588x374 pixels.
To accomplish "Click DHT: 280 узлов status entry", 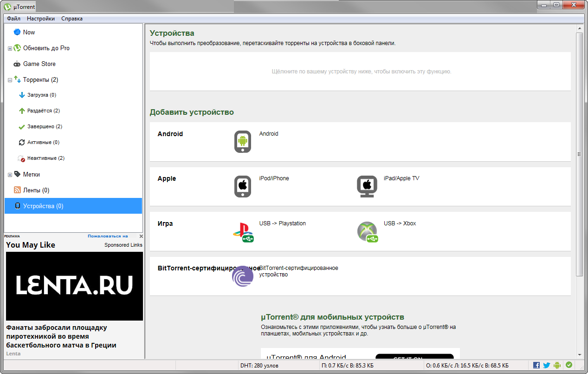I will [x=259, y=366].
